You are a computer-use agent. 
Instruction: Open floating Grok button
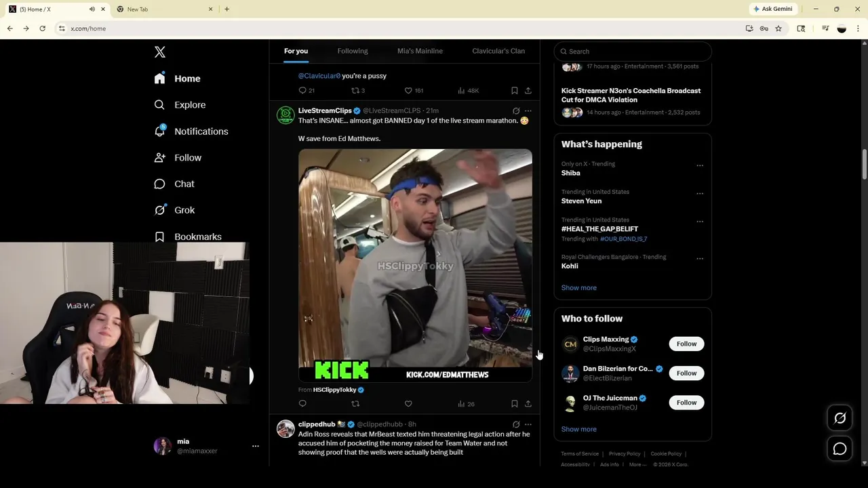pyautogui.click(x=840, y=418)
